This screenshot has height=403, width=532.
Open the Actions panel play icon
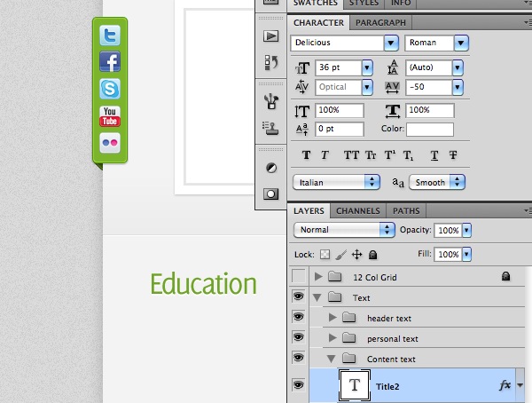pyautogui.click(x=271, y=36)
